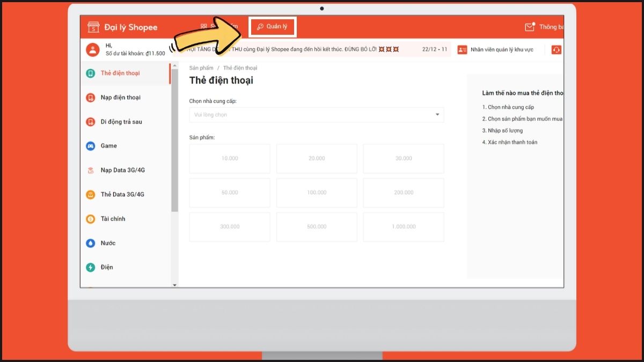This screenshot has height=362, width=644.
Task: Click the sidebar scrollbar thumb
Action: (174, 140)
